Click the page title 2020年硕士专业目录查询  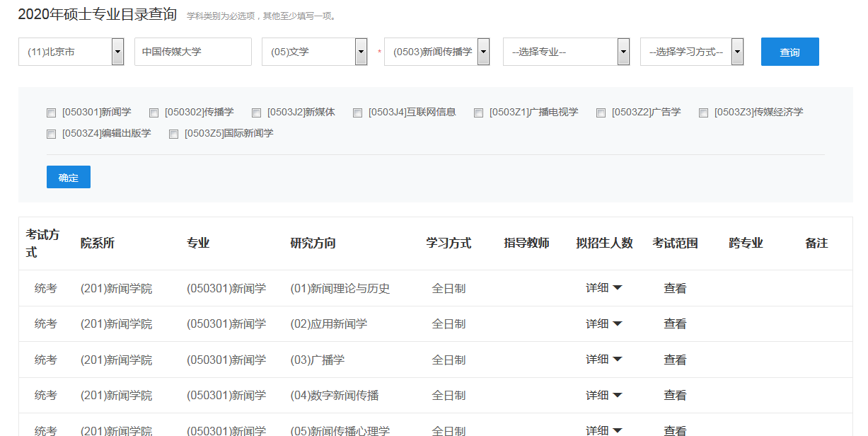(97, 14)
